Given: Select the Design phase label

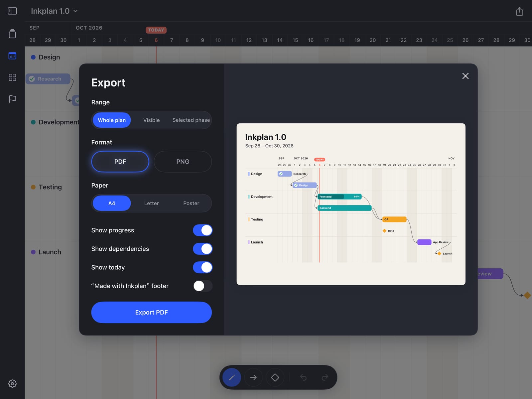Looking at the screenshot, I should pos(49,57).
